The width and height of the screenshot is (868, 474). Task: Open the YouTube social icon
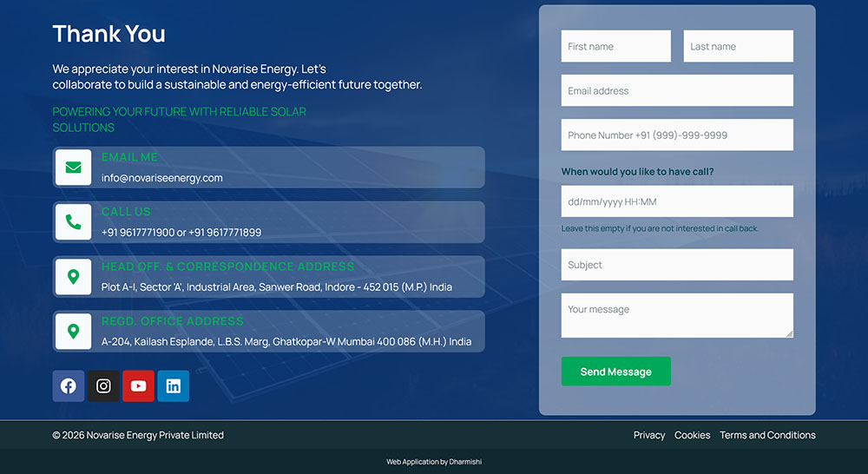tap(138, 386)
